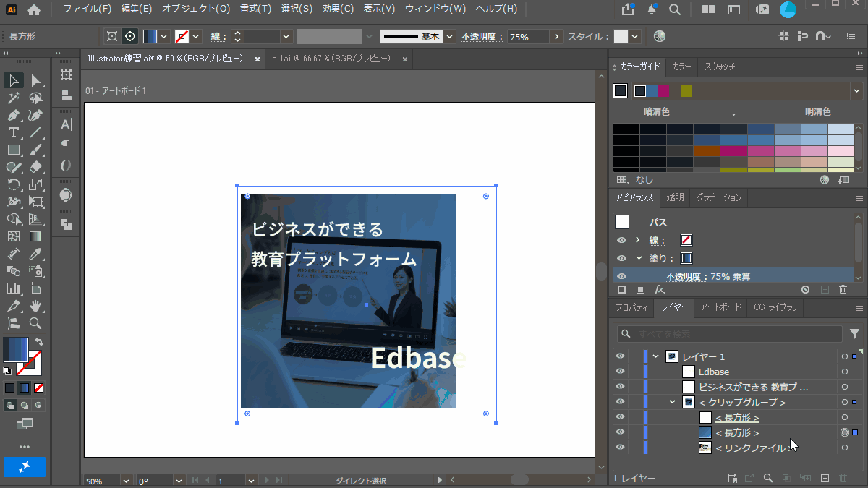Open the zoom level 50% dropdown
868x488 pixels.
[x=127, y=481]
